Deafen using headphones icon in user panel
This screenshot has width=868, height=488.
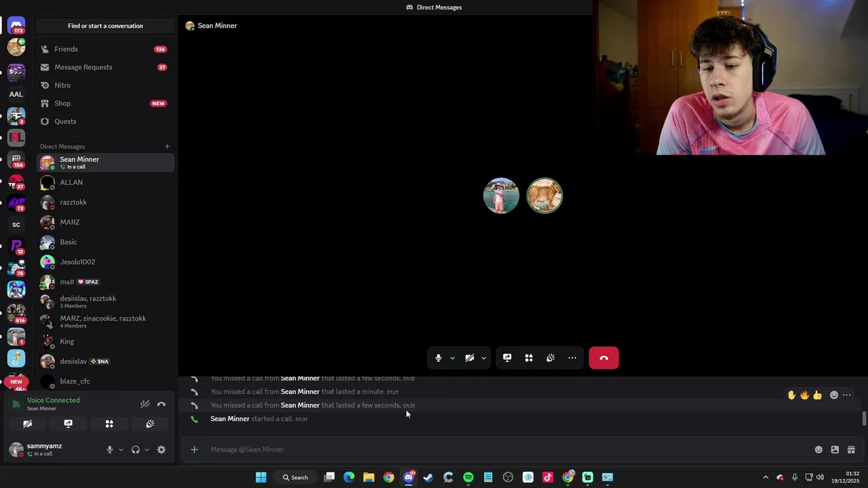[x=136, y=449]
